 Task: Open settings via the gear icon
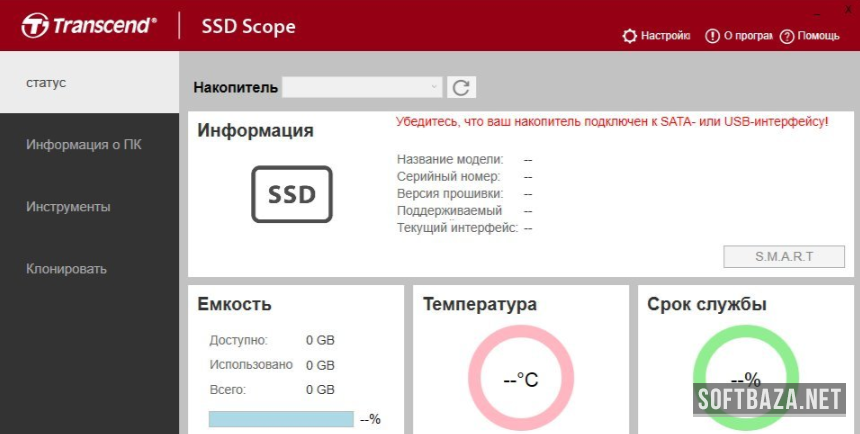coord(629,36)
